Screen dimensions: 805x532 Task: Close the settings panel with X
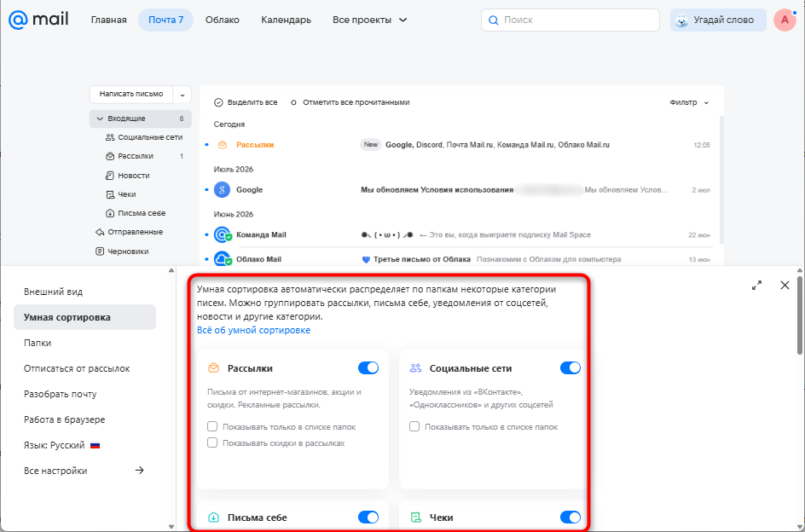785,285
